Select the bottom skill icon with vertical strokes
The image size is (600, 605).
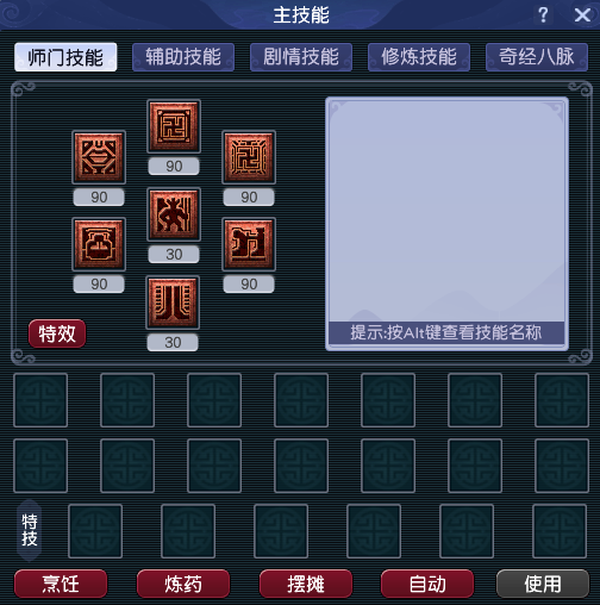[x=172, y=302]
